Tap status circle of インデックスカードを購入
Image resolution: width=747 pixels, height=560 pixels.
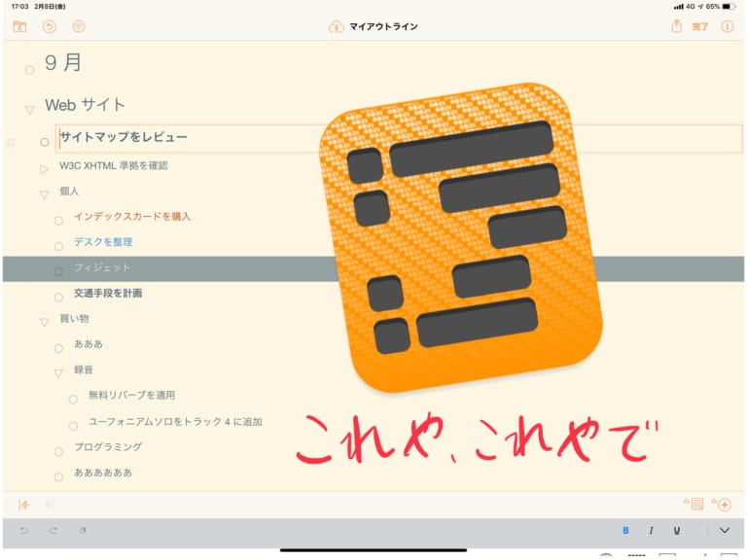point(58,221)
